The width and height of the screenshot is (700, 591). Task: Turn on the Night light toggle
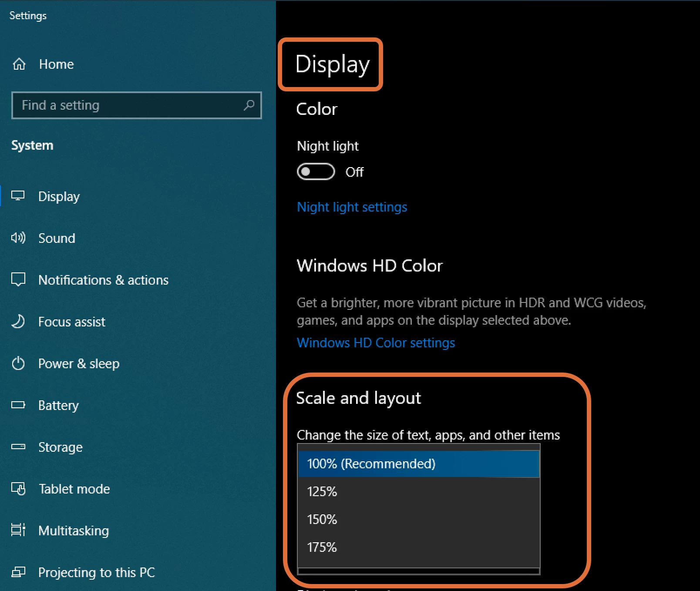[x=316, y=171]
